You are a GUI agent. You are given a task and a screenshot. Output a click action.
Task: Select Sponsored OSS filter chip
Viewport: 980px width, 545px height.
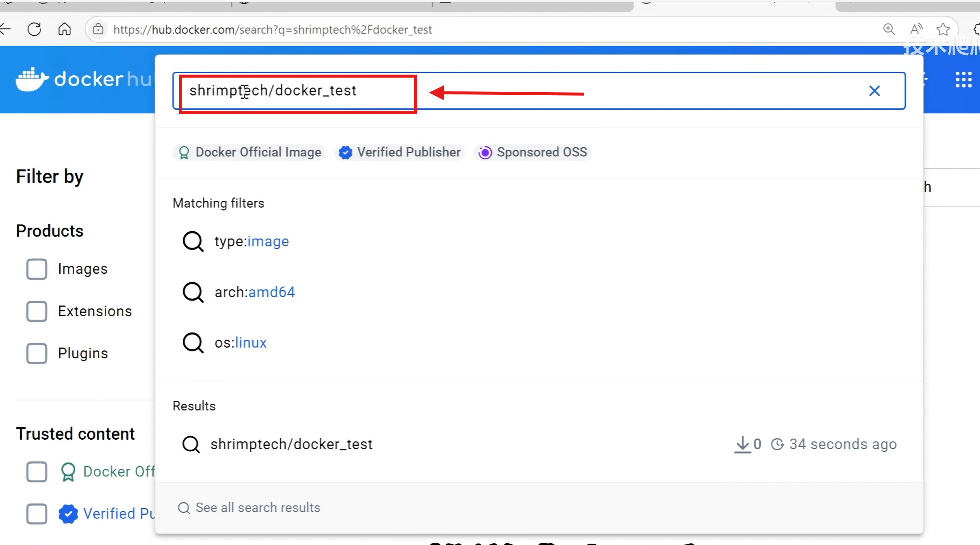coord(533,153)
